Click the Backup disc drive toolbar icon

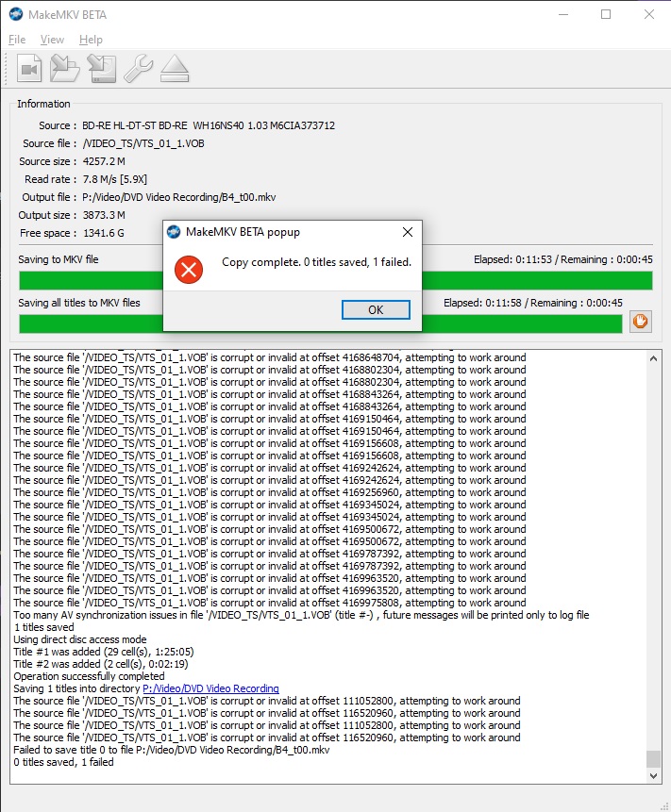click(x=102, y=68)
